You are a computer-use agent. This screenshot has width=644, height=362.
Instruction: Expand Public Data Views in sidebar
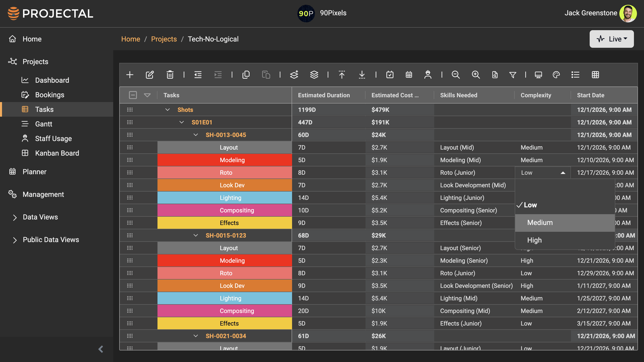(15, 240)
